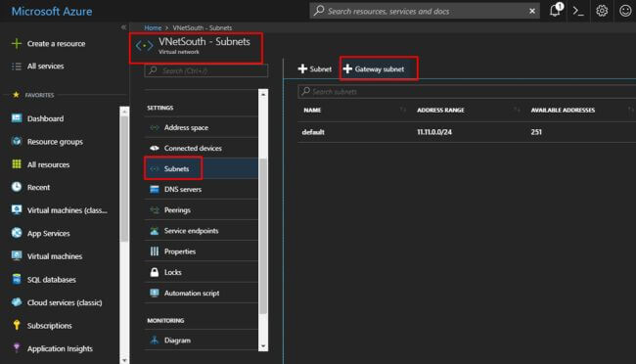Viewport: 636px width, 364px height.
Task: Click the VNetSouth - Subnets breadcrumb
Action: 203,27
